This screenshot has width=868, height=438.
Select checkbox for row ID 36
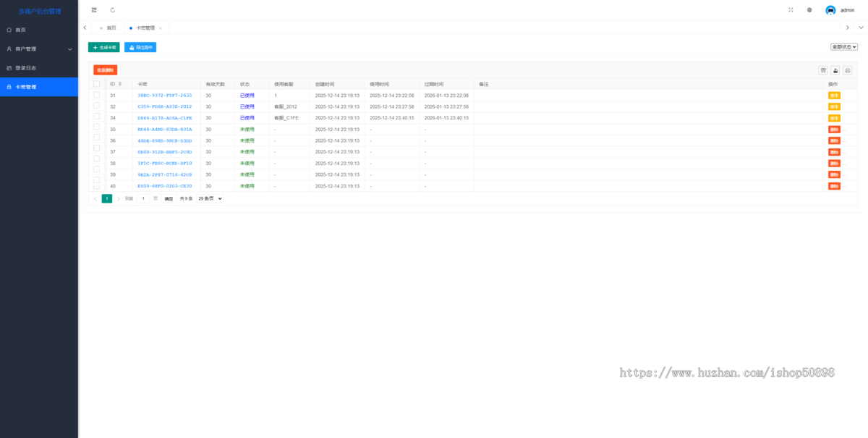[x=97, y=138]
